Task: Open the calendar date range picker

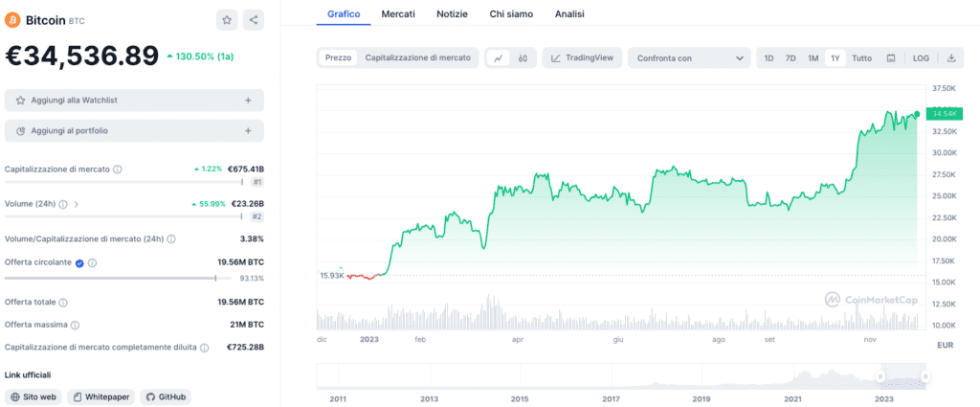Action: (x=891, y=58)
